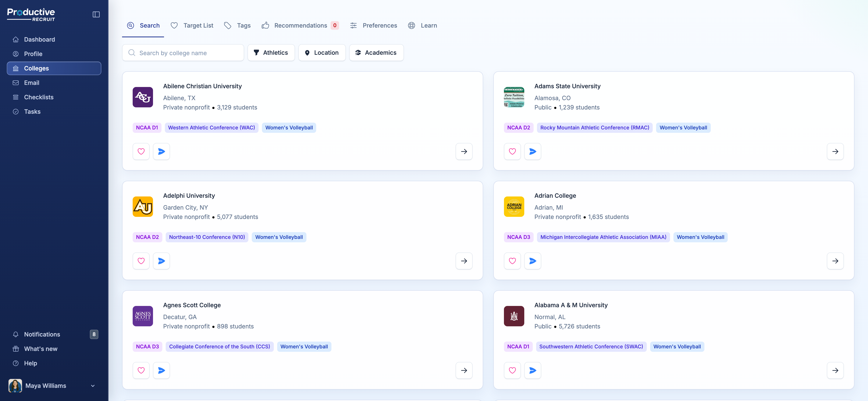Open Notifications in sidebar
868x401 pixels.
click(54, 335)
